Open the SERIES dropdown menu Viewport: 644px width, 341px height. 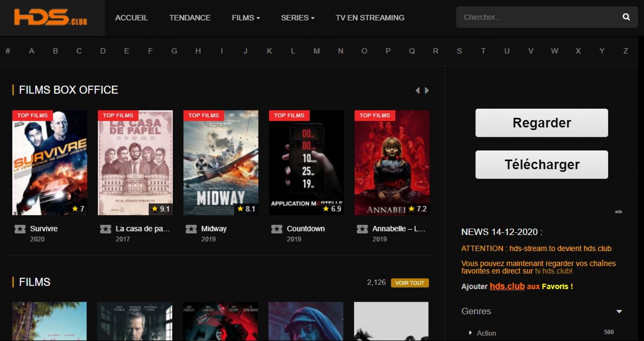coord(297,18)
